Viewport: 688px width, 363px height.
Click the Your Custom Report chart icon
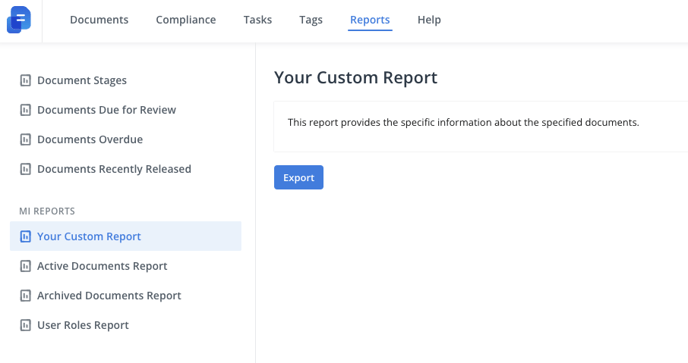[x=25, y=237]
